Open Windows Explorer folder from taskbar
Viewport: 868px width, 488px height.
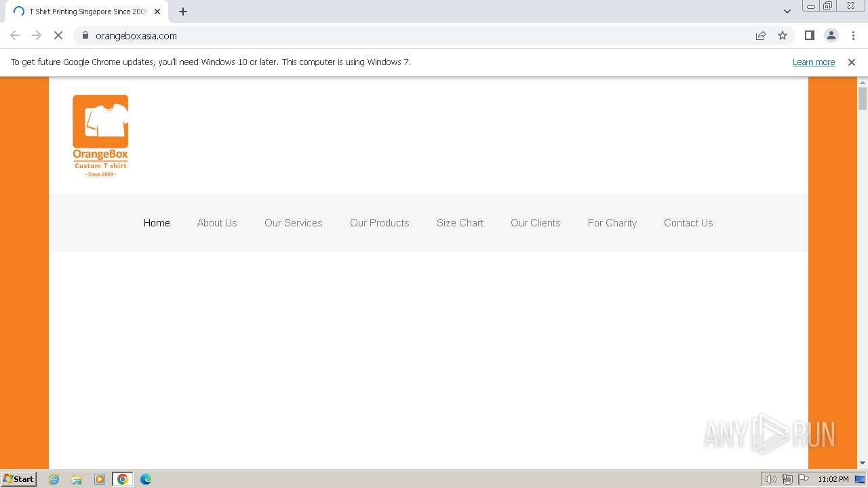tap(77, 479)
